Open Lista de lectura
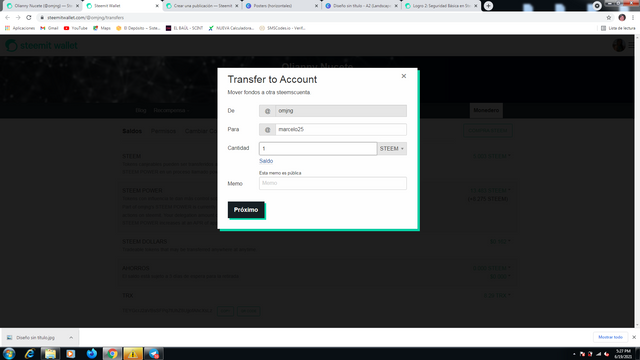Image resolution: width=640 pixels, height=360 pixels. coord(618,28)
